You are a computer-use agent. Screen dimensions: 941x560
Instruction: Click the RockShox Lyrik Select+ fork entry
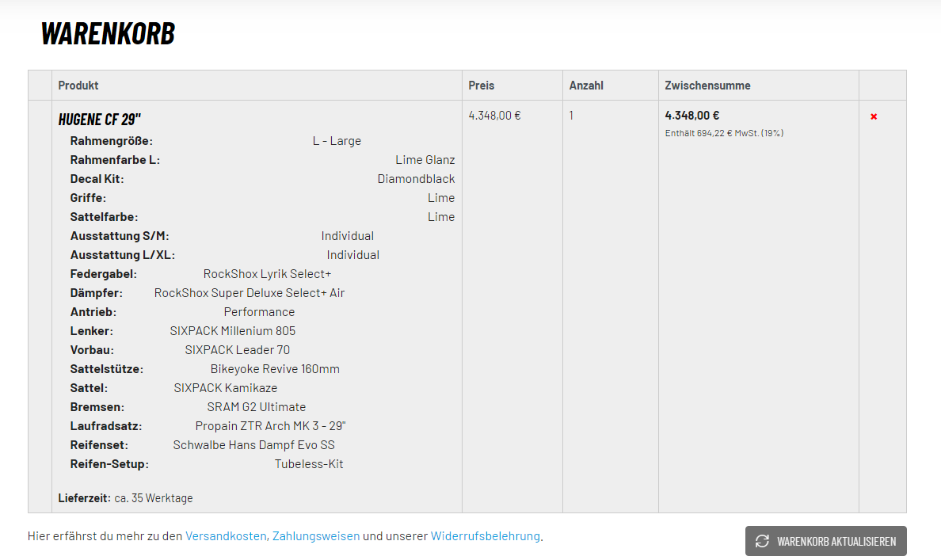click(x=267, y=274)
